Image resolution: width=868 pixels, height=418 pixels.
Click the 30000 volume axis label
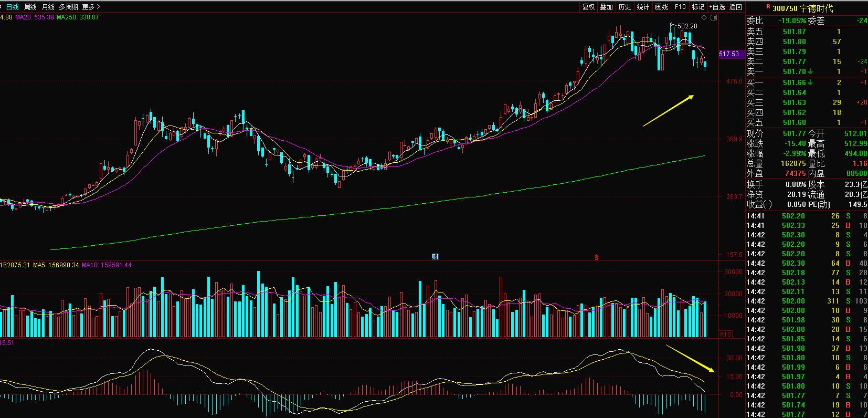click(733, 272)
